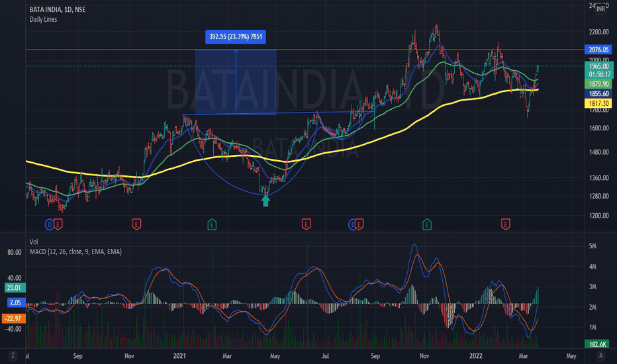Open the blue dividend marker from August 2020
The image size is (617, 364).
[49, 225]
